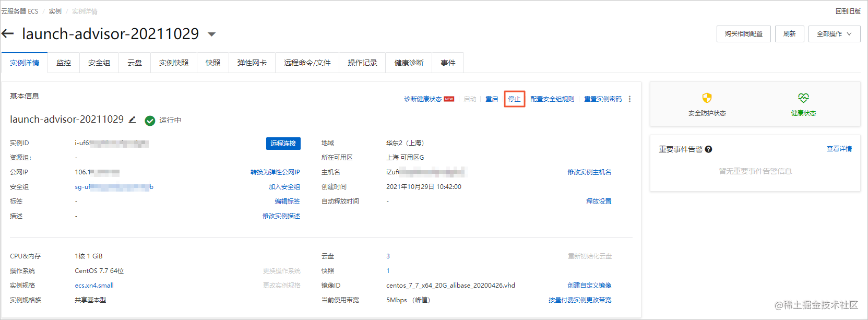
Task: Click the 共享基本型 instance family value
Action: 90,300
